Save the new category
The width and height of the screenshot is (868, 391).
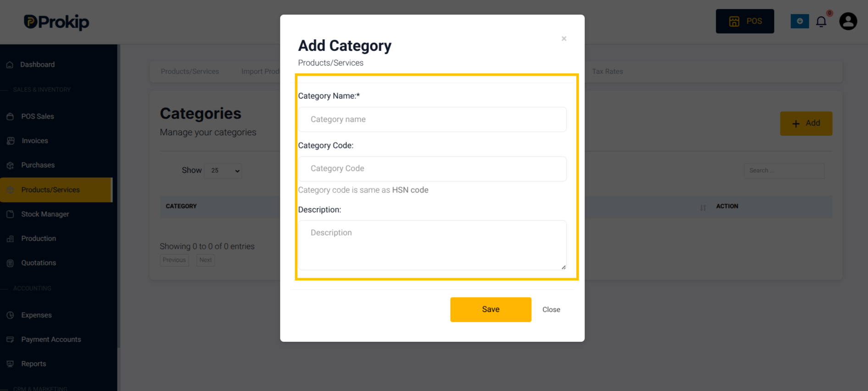[x=490, y=309]
